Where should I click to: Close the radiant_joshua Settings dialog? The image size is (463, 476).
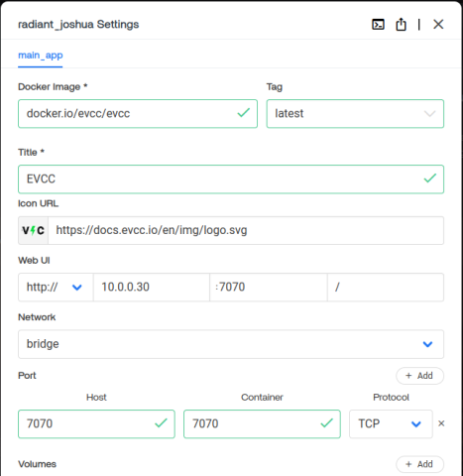click(438, 24)
